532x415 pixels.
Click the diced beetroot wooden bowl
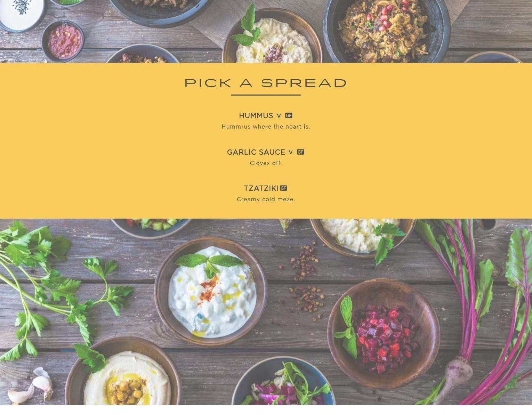pyautogui.click(x=384, y=333)
